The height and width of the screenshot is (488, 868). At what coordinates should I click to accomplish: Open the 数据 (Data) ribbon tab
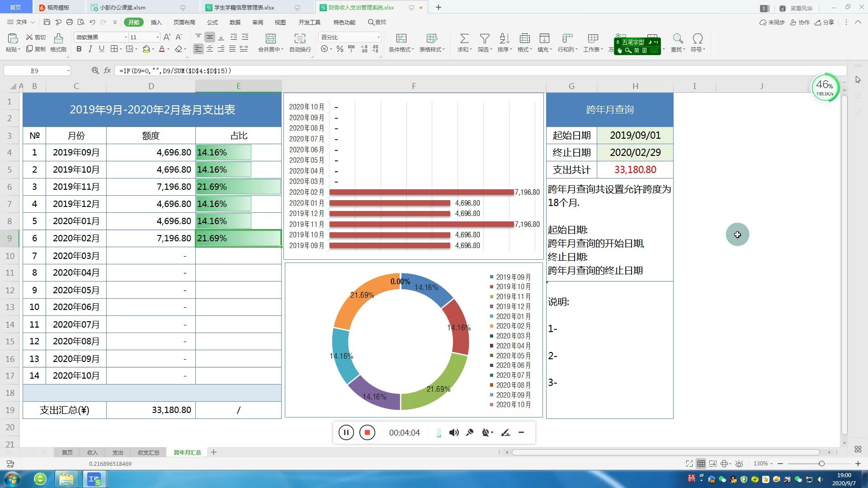[x=235, y=22]
